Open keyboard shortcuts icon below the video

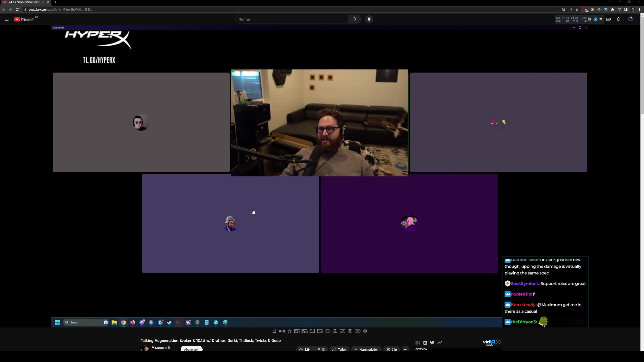point(358,331)
